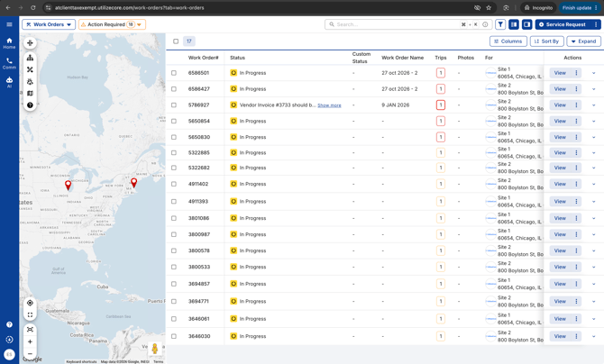
Task: Open map Keyboard shortcuts link
Action: pyautogui.click(x=81, y=361)
